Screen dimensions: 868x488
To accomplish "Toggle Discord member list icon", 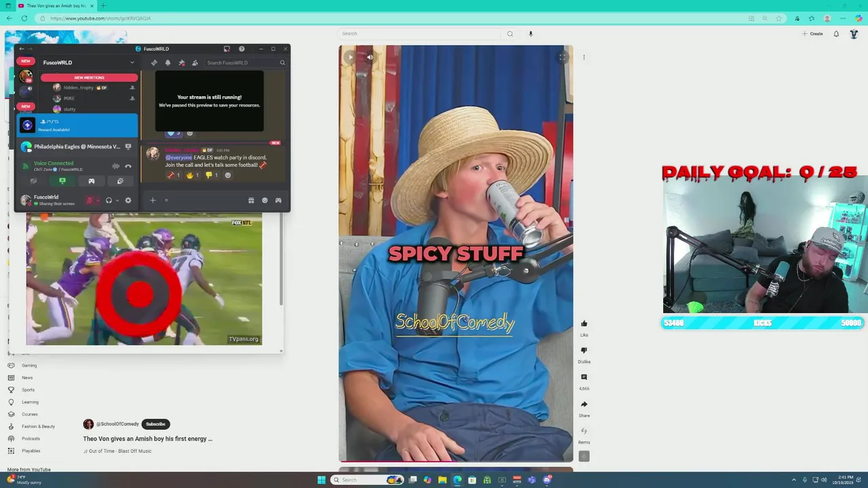I will tap(195, 62).
